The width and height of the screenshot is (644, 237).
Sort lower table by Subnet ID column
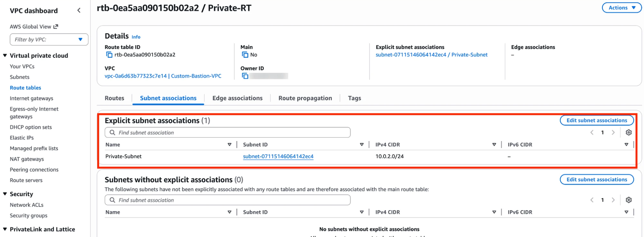(x=361, y=212)
